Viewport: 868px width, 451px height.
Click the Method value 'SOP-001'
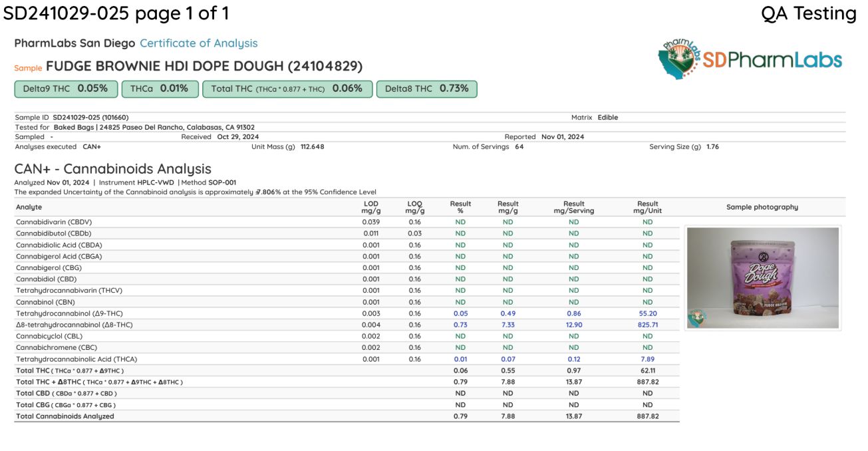tap(222, 182)
